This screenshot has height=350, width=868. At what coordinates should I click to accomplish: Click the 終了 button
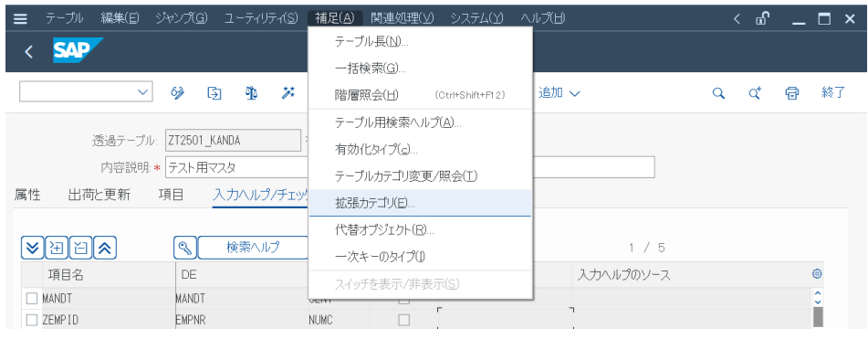click(833, 92)
